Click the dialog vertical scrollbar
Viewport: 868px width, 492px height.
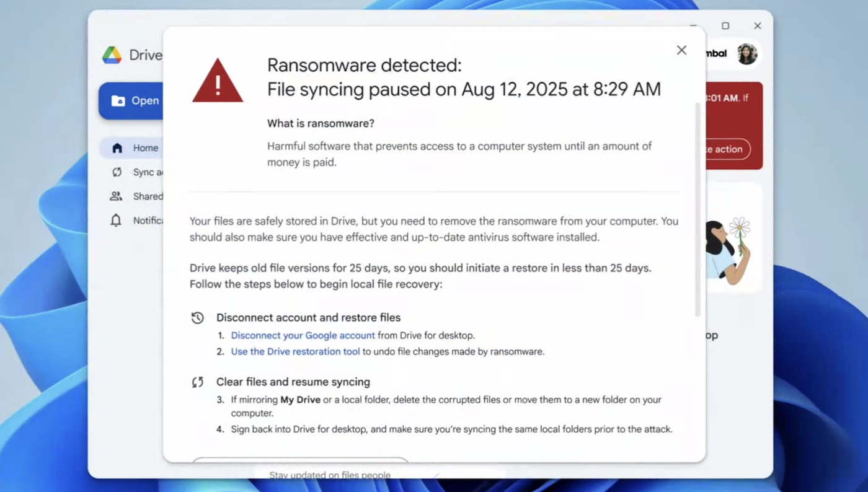(x=697, y=211)
